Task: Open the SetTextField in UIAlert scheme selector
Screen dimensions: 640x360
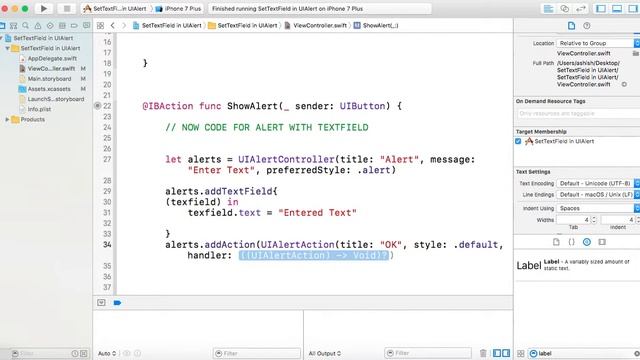Action: (116, 9)
